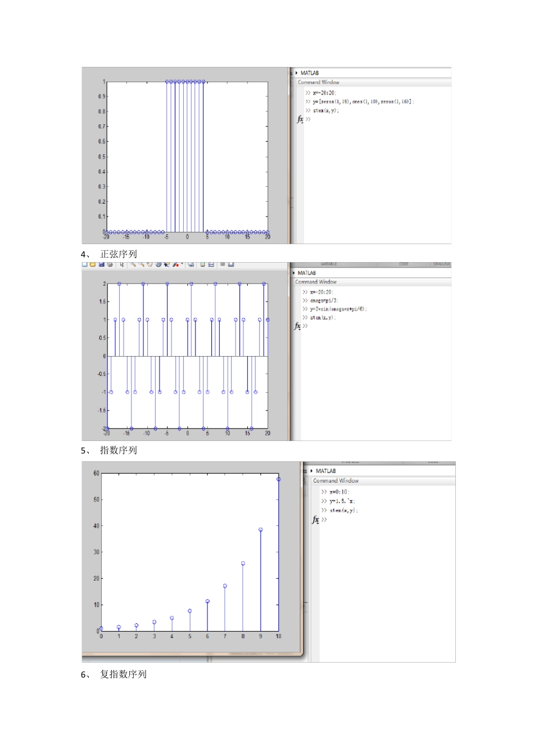This screenshot has width=534, height=756.
Task: Click the heading '4、正弦序列'
Action: [109, 254]
